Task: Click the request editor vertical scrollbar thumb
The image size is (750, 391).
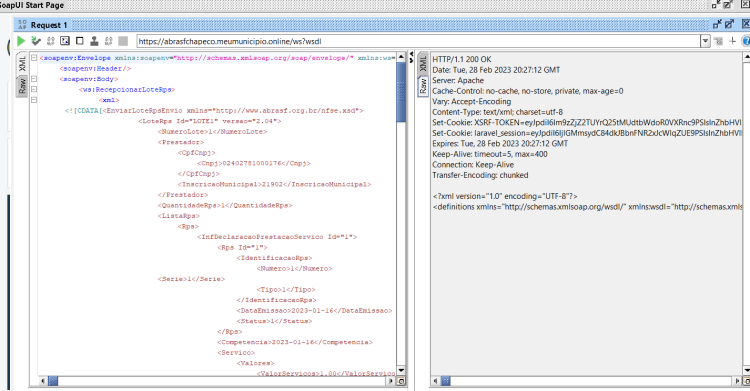Action: (x=401, y=92)
